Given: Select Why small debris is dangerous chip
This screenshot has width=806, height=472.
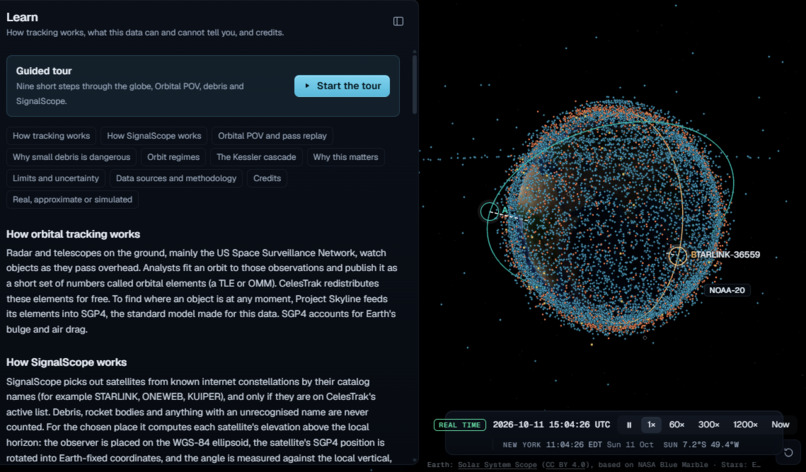Looking at the screenshot, I should click(x=71, y=157).
